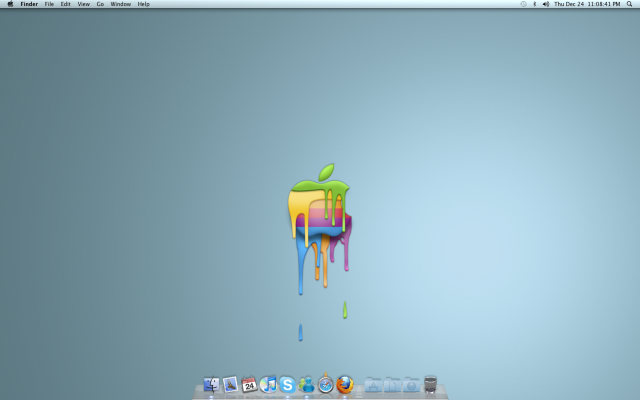Open Skype from the Dock

[x=287, y=384]
